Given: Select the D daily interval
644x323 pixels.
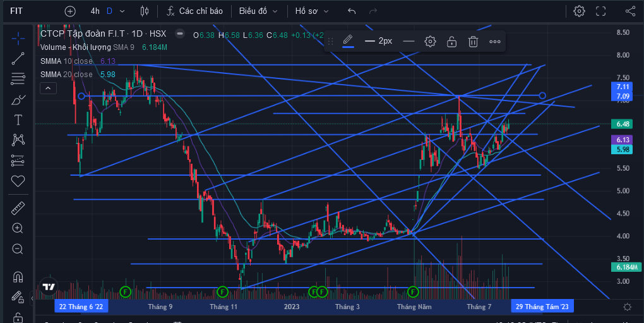Looking at the screenshot, I should (x=109, y=11).
